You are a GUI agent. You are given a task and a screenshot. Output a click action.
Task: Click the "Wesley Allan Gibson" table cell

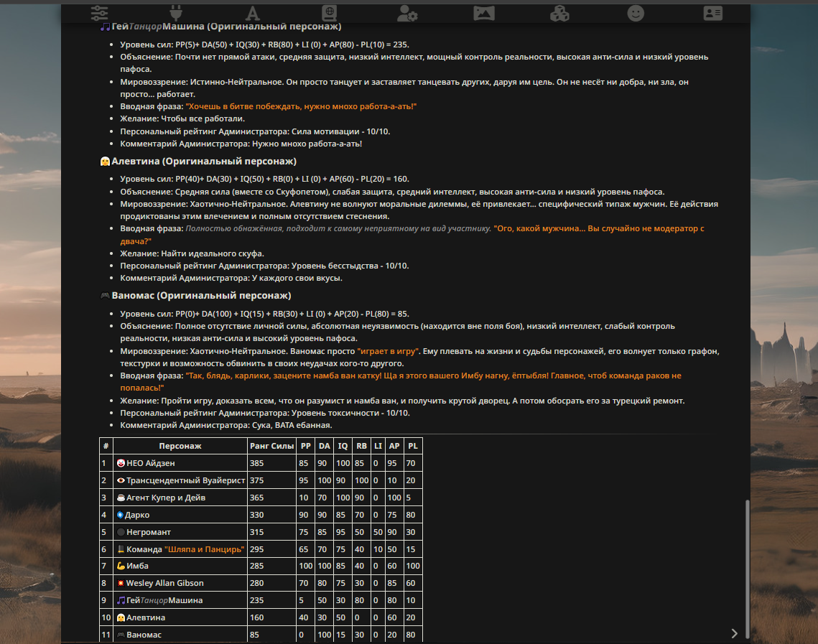pyautogui.click(x=180, y=583)
